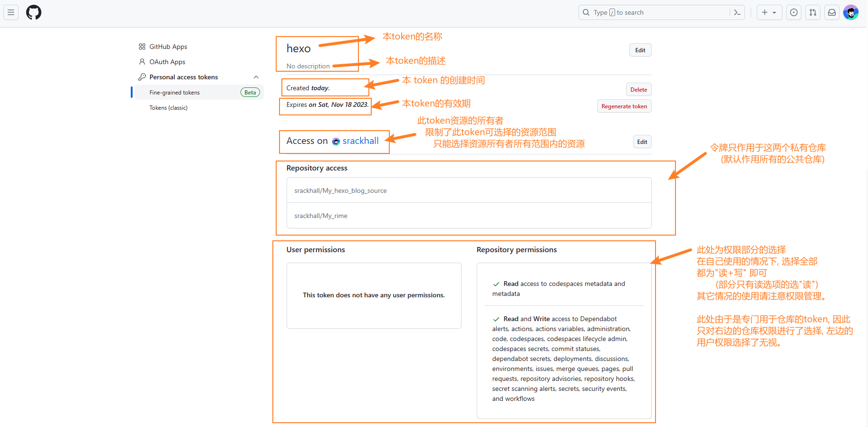Open the hamburger navigation menu
Screen dimensions: 868x427
[11, 12]
